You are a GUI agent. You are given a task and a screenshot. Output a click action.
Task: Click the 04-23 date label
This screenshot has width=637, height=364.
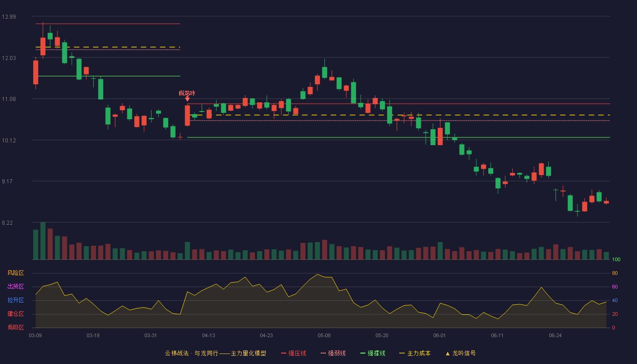[x=266, y=335]
